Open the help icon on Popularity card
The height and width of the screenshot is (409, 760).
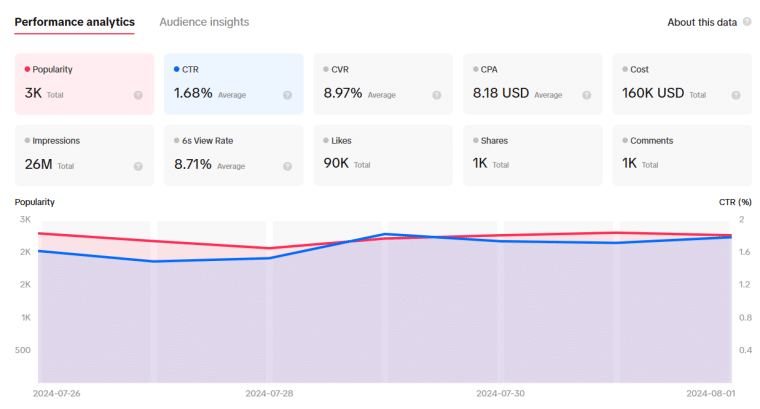(x=138, y=95)
